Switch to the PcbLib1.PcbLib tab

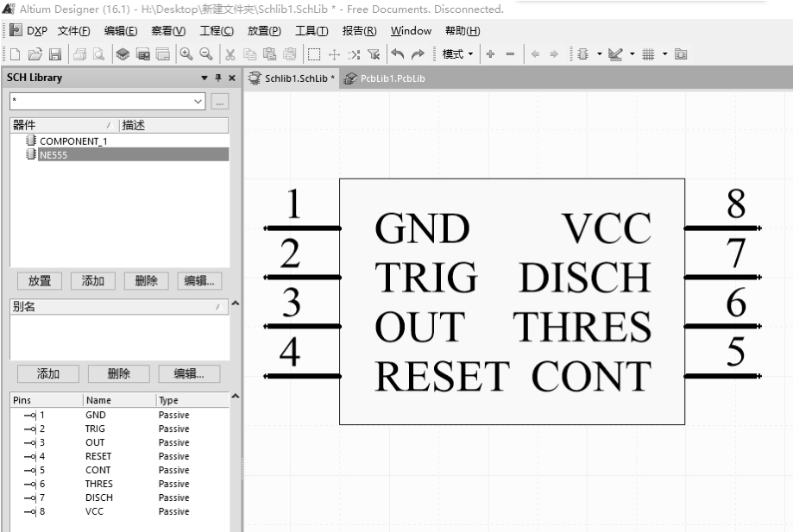pyautogui.click(x=384, y=78)
